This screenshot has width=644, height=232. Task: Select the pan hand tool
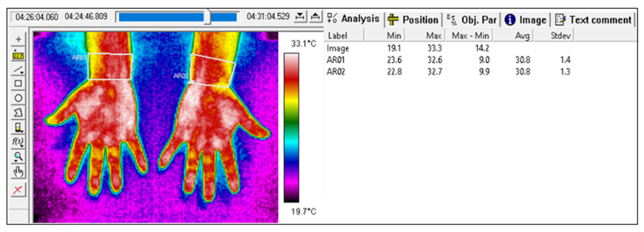(x=18, y=172)
